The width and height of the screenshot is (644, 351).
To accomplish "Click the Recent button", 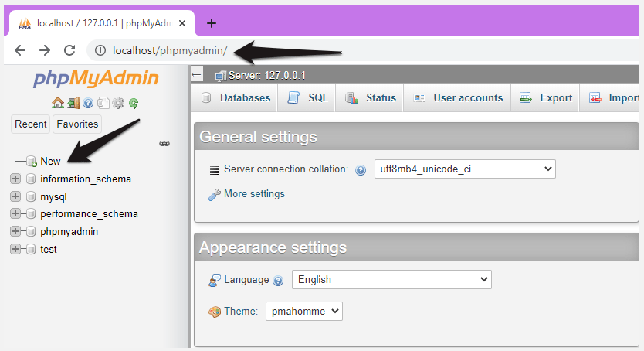I will 30,124.
